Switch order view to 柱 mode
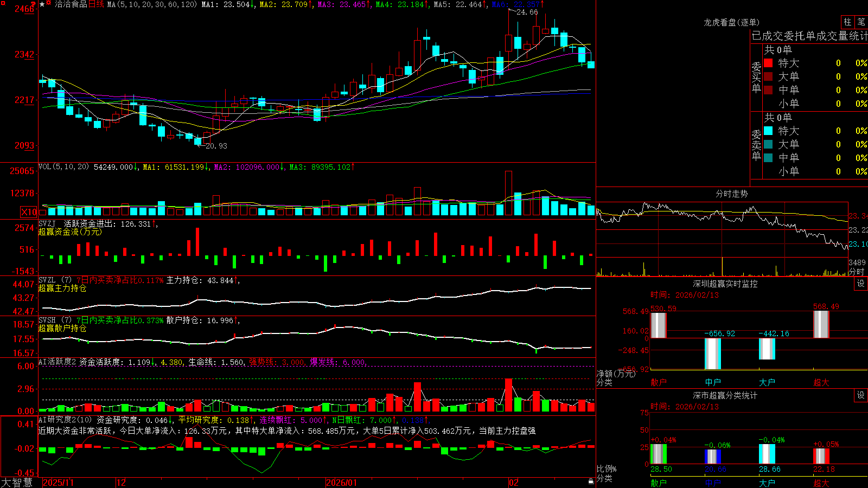The height and width of the screenshot is (488, 868). [x=847, y=22]
